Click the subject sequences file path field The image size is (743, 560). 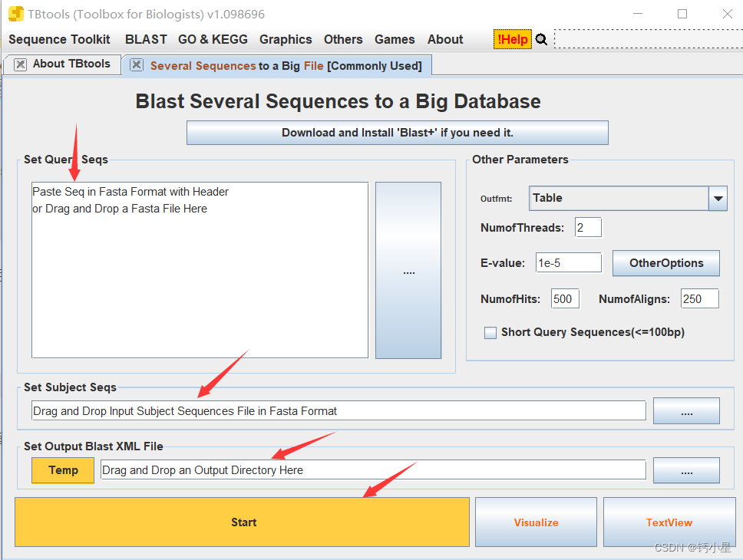click(x=338, y=410)
